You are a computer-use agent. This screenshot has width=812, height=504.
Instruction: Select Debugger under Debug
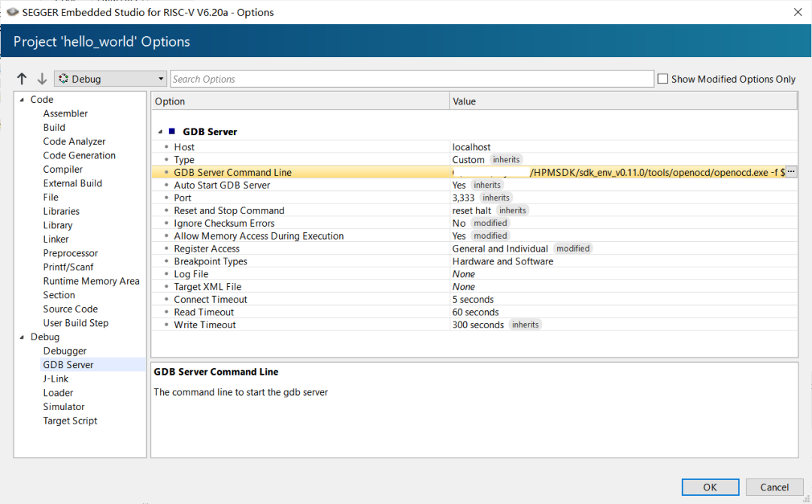point(65,351)
